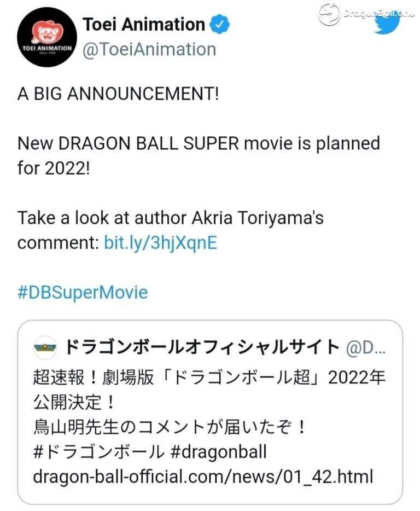Image resolution: width=420 pixels, height=511 pixels.
Task: Open the #ドラゴンボール hashtag in quote
Action: (99, 452)
